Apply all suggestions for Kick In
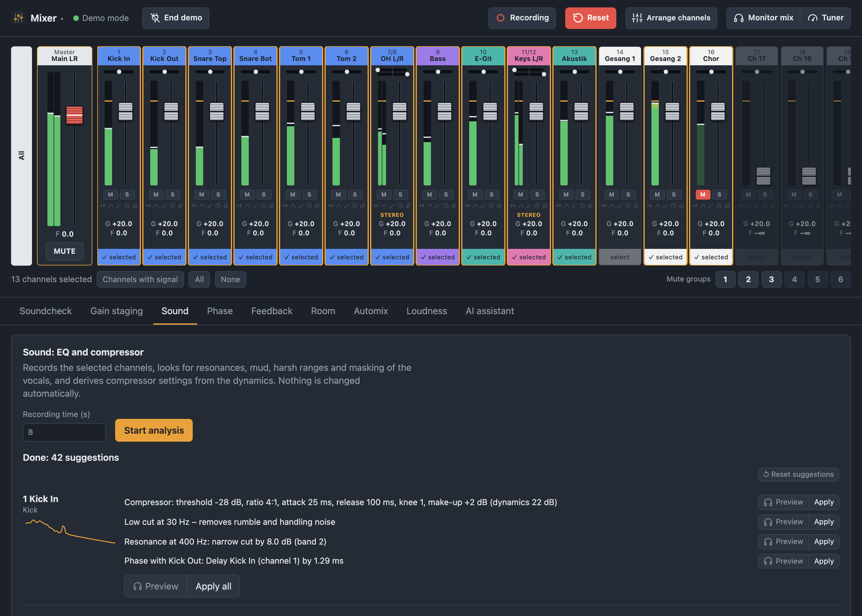Viewport: 862px width, 616px height. 213,586
